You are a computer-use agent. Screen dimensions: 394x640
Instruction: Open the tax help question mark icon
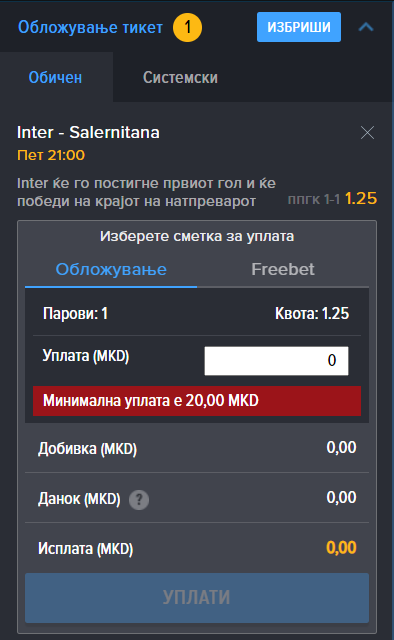(139, 499)
